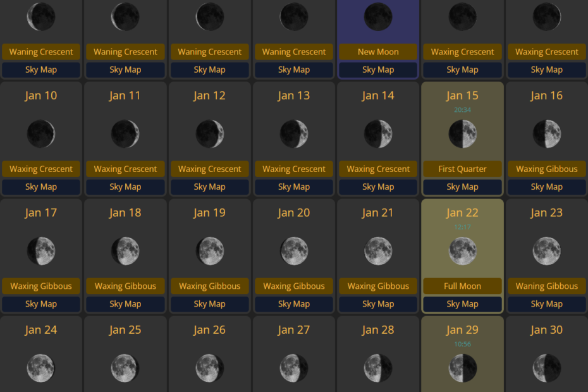
Task: Select the moon picture for Jan 18
Action: [x=125, y=251]
